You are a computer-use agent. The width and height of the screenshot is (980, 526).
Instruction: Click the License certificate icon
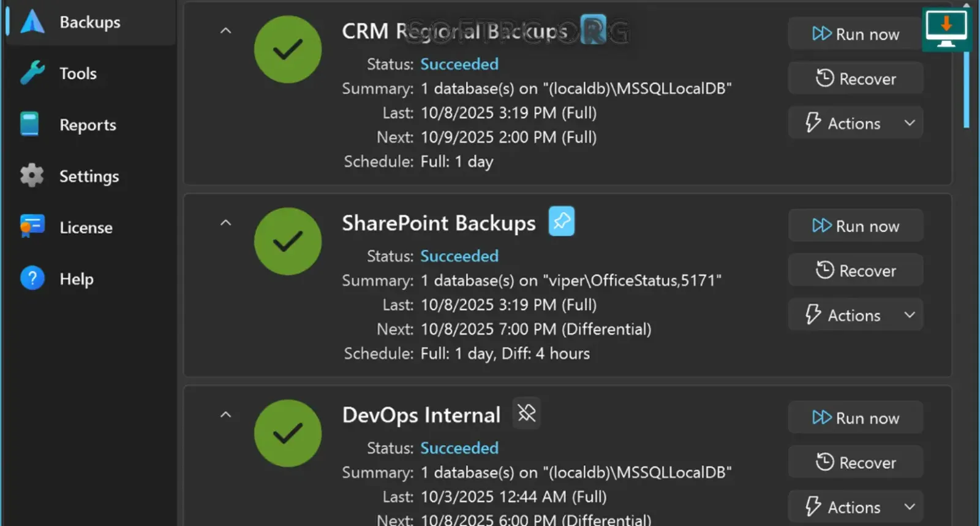pyautogui.click(x=32, y=226)
